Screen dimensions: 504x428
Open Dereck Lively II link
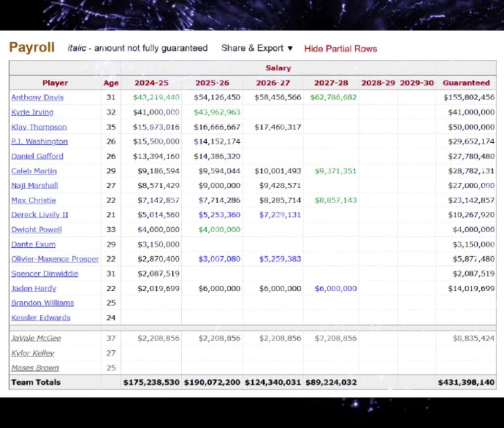[40, 215]
